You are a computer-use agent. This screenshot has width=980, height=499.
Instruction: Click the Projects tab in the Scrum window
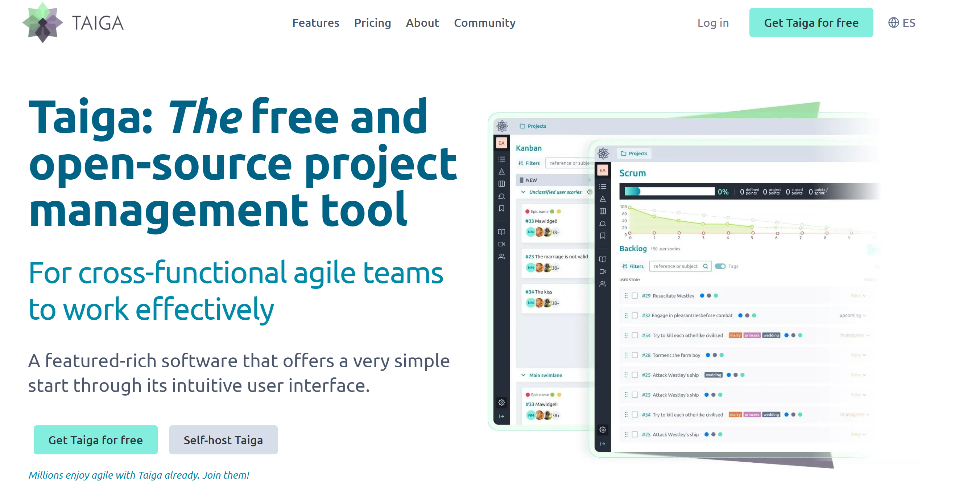tap(634, 154)
